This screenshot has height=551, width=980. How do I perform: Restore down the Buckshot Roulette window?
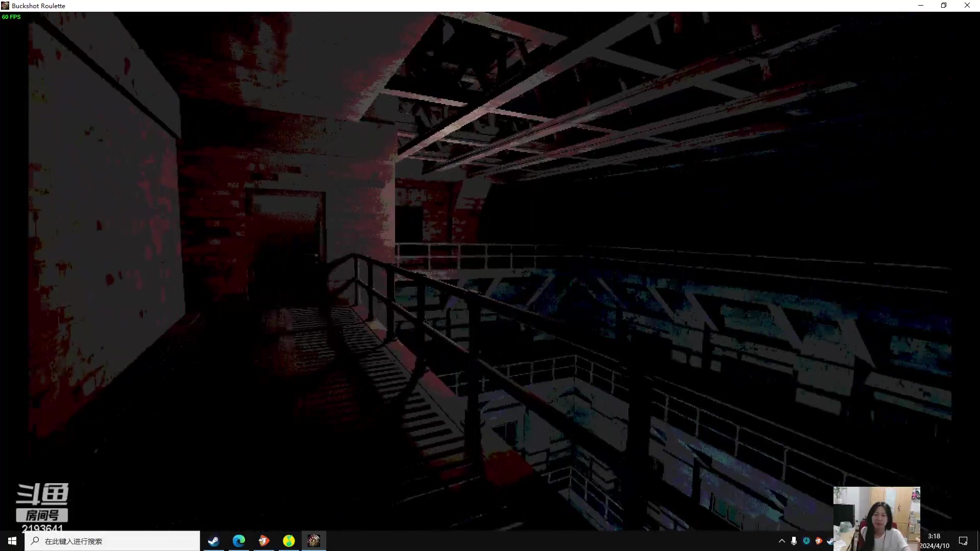coord(944,6)
